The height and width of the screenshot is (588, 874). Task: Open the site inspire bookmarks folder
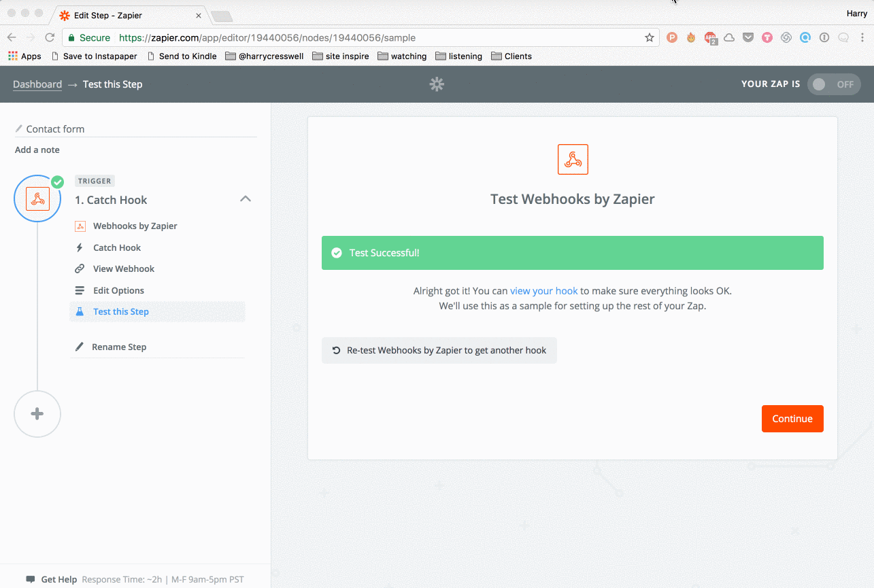(x=341, y=56)
